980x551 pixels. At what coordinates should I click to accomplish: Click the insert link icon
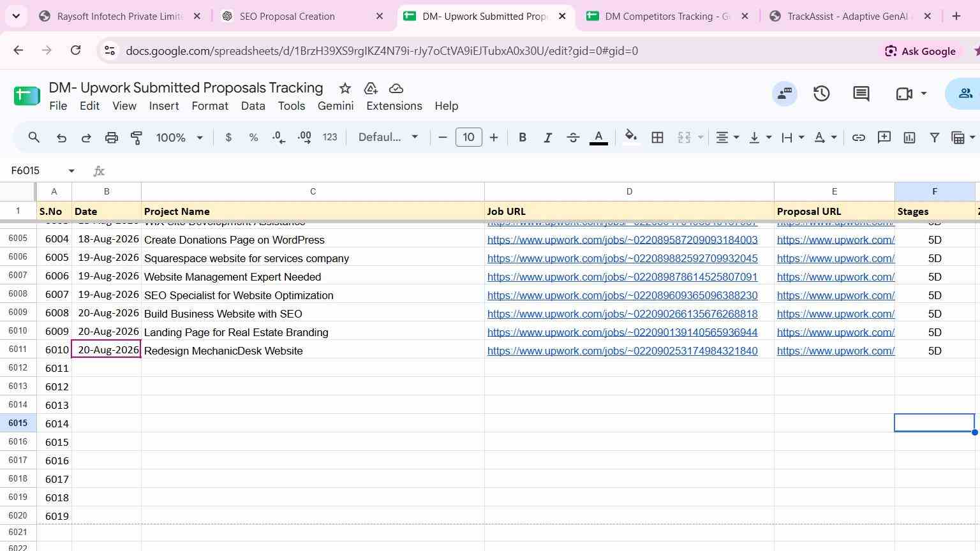(x=859, y=138)
